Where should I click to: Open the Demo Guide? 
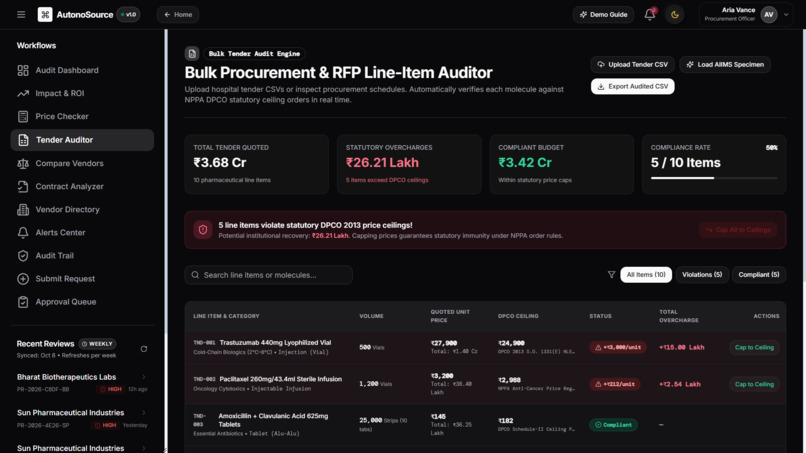coord(603,14)
